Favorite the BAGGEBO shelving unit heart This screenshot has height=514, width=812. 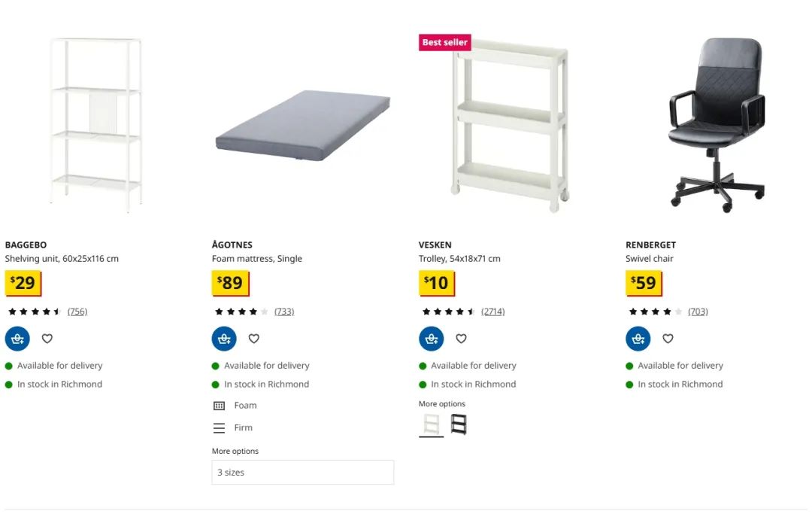(47, 339)
